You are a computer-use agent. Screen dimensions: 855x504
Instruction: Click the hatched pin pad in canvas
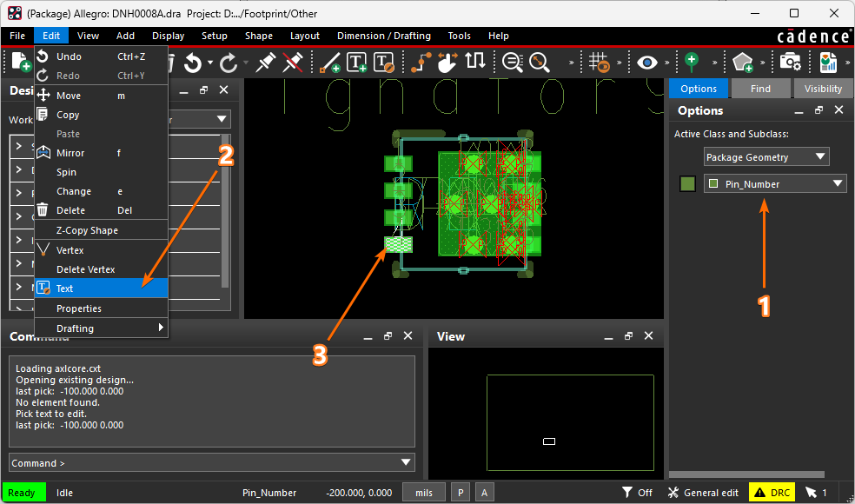click(x=399, y=246)
